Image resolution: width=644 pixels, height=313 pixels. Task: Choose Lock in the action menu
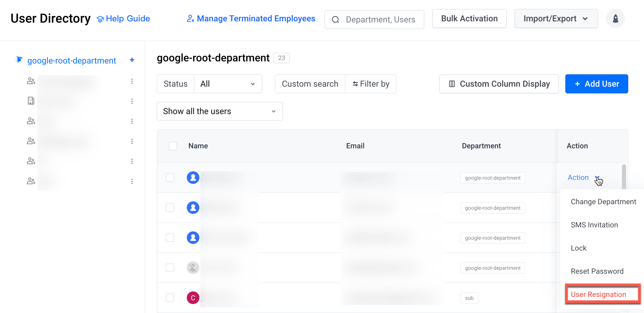pyautogui.click(x=578, y=248)
